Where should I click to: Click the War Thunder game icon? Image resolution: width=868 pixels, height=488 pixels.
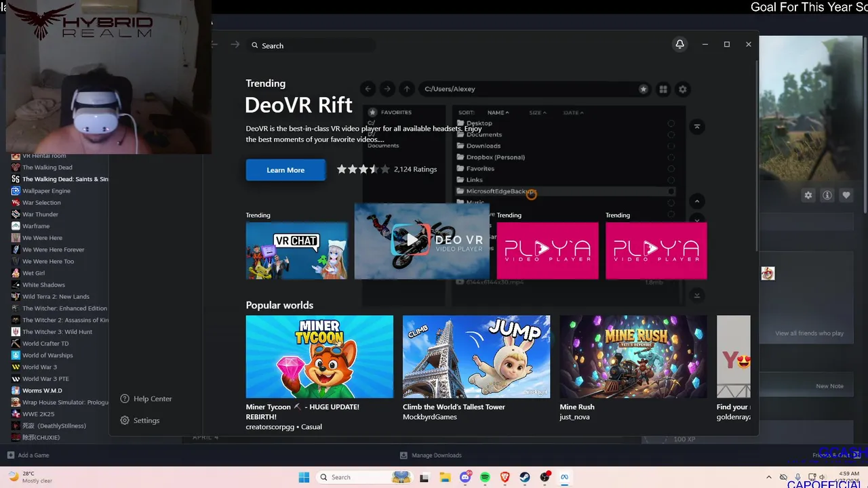pos(16,214)
